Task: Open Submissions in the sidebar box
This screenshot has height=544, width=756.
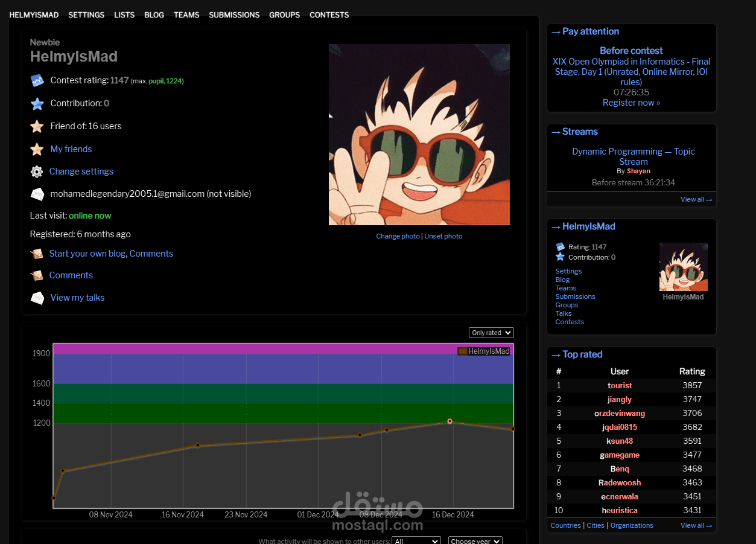Action: (575, 296)
